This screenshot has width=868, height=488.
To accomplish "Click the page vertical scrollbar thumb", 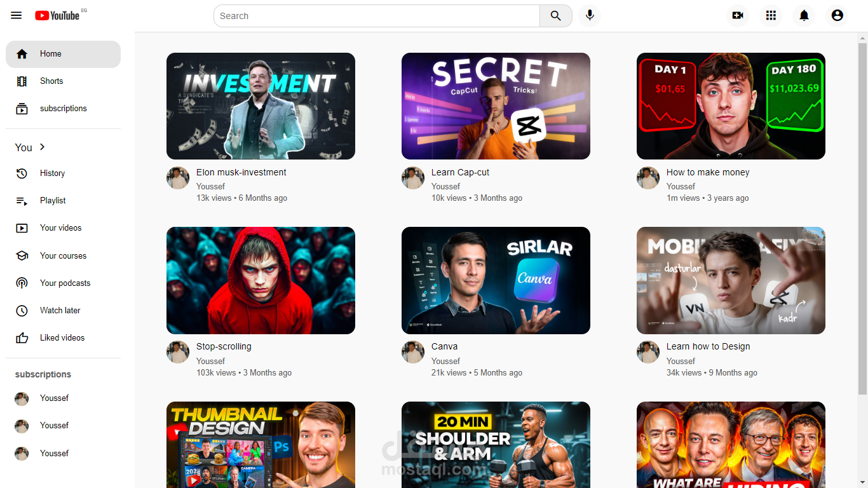I will coord(862,219).
